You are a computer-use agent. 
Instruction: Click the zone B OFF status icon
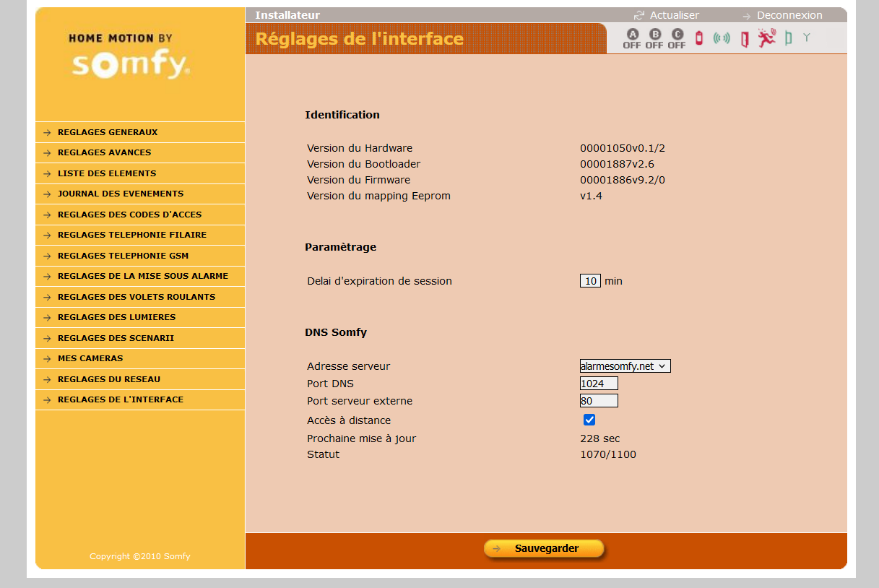[654, 39]
